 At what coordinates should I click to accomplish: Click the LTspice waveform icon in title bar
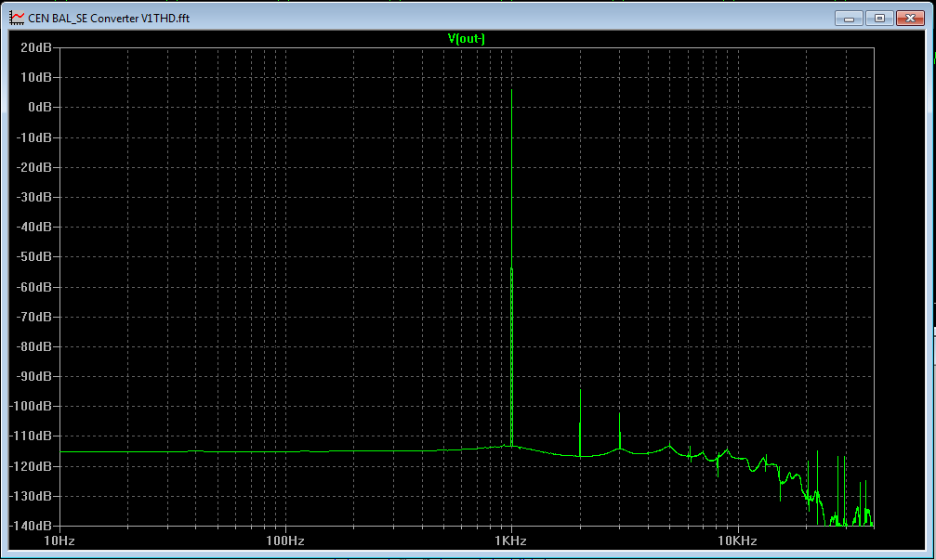[17, 18]
